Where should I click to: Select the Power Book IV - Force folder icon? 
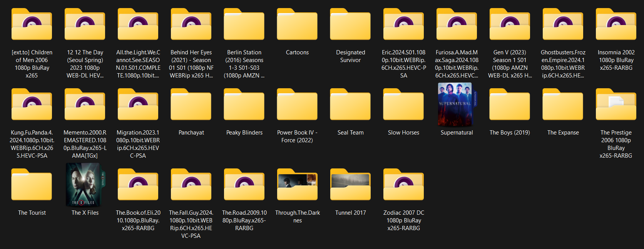point(297,104)
